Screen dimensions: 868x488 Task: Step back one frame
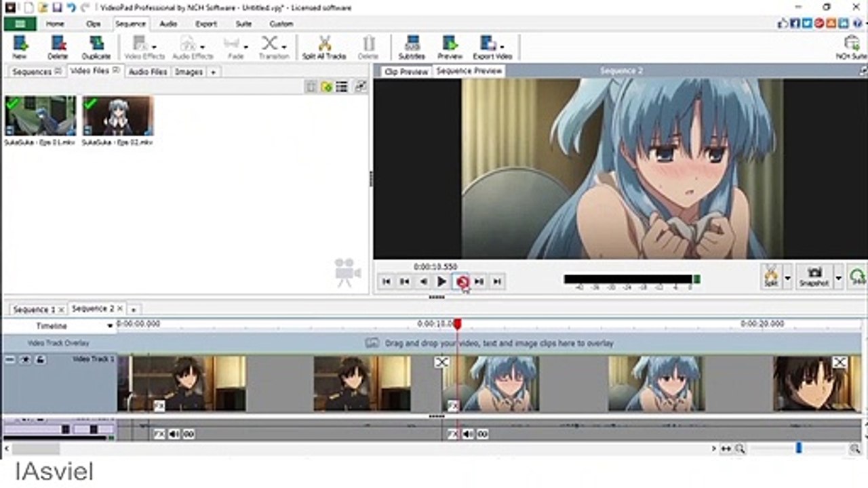click(x=423, y=281)
